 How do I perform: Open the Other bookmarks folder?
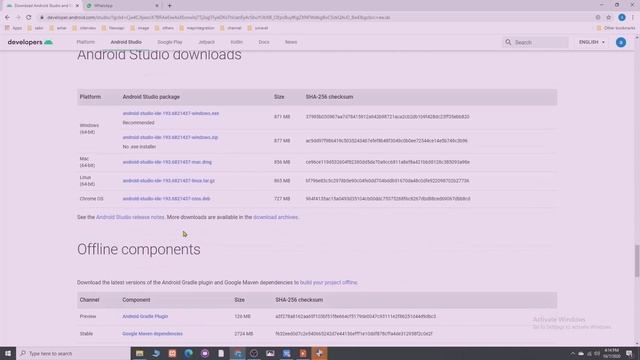pos(616,28)
